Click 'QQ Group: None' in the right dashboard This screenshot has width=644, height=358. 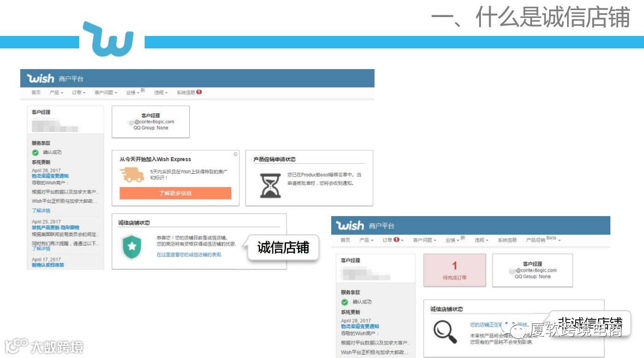point(533,276)
